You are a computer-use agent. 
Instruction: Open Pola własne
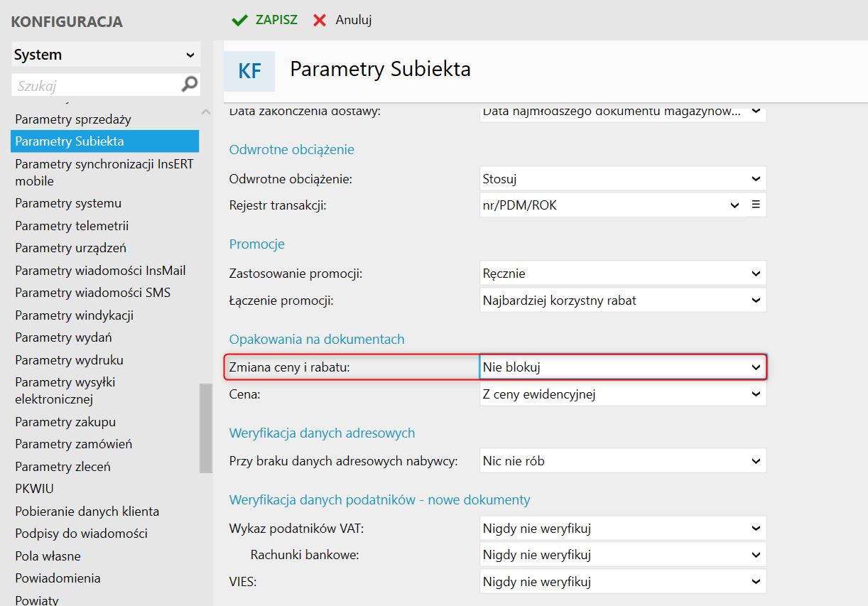pyautogui.click(x=48, y=556)
